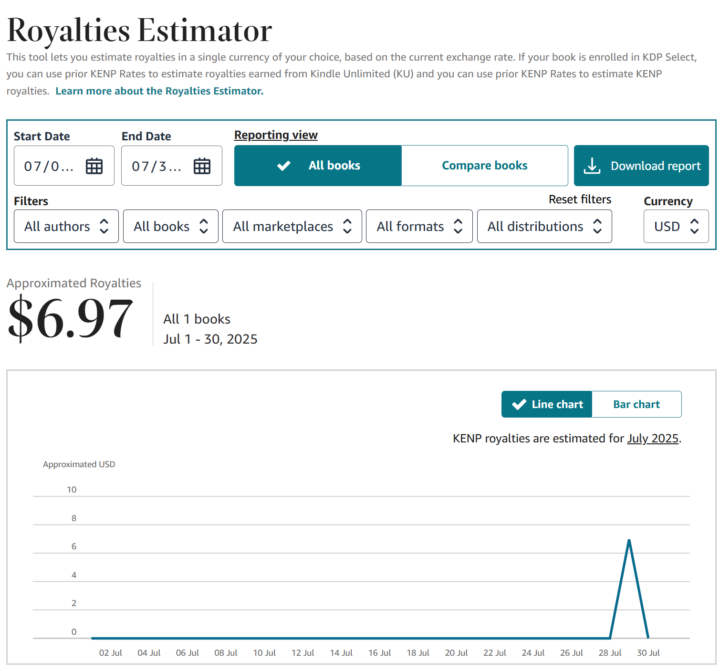Click the End Date input field
The height and width of the screenshot is (671, 720).
click(172, 166)
